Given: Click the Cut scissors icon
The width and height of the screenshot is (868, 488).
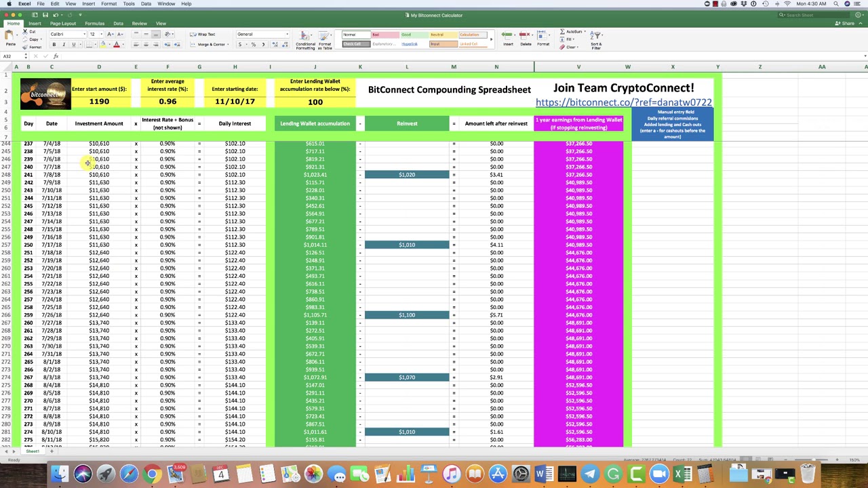Looking at the screenshot, I should click(x=25, y=32).
